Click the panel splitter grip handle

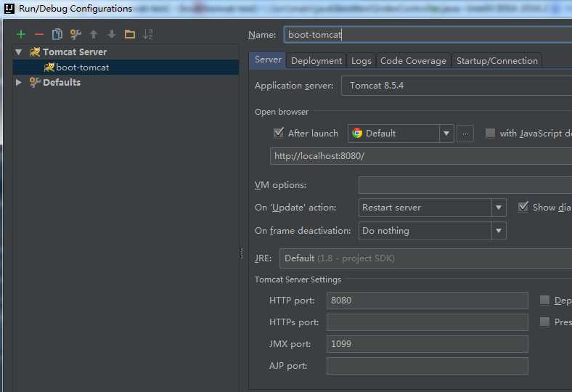click(242, 253)
